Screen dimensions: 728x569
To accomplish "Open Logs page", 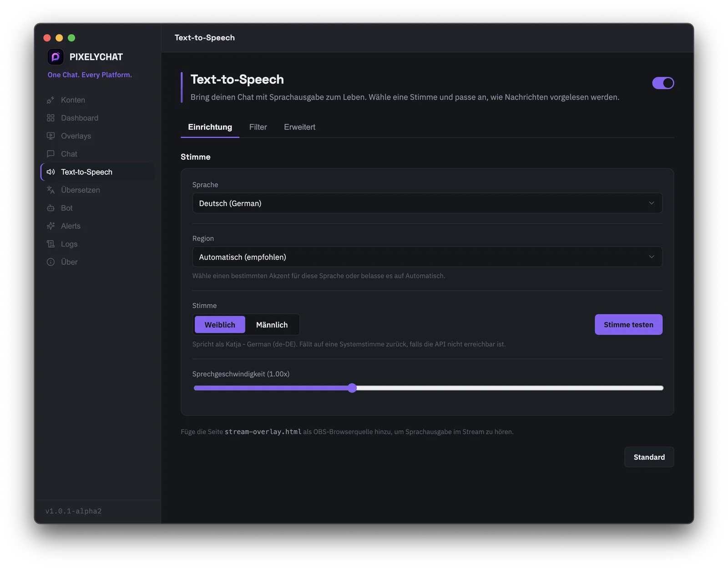I will tap(97, 244).
